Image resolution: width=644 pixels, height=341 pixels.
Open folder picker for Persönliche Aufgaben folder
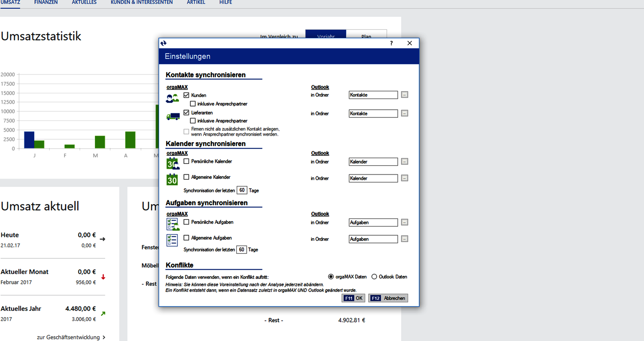coord(404,222)
